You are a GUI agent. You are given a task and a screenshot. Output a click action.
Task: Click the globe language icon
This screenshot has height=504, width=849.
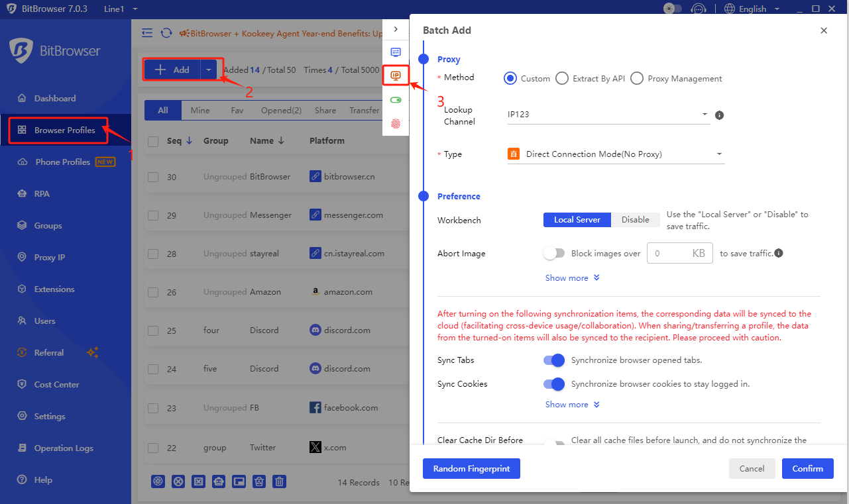pos(730,9)
